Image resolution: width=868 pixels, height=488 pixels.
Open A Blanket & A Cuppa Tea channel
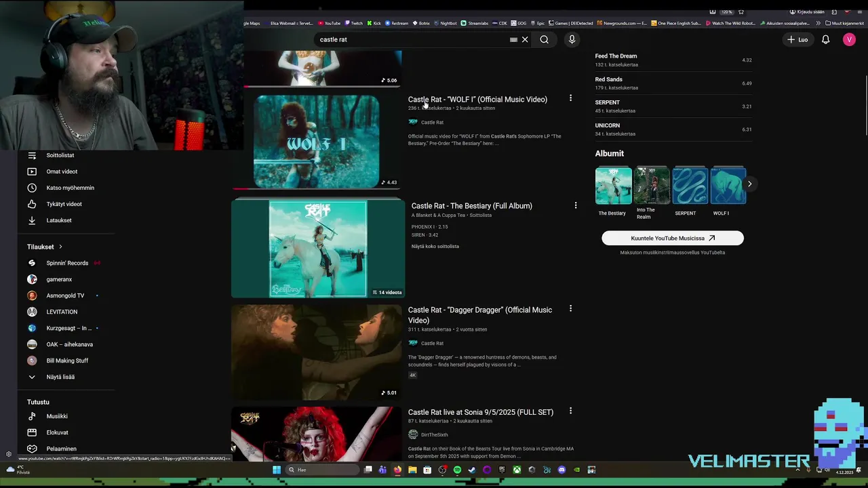(438, 216)
